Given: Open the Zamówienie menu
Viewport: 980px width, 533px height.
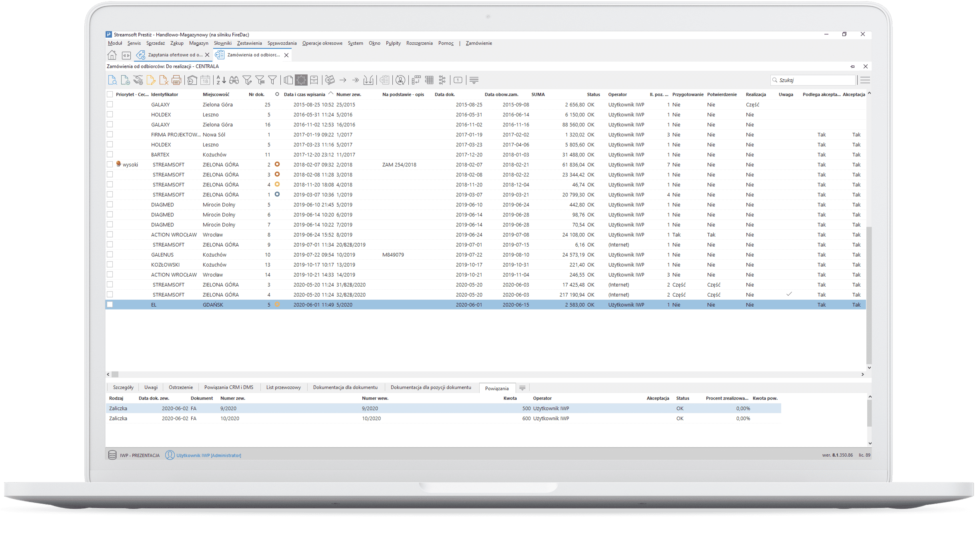Looking at the screenshot, I should (x=479, y=43).
